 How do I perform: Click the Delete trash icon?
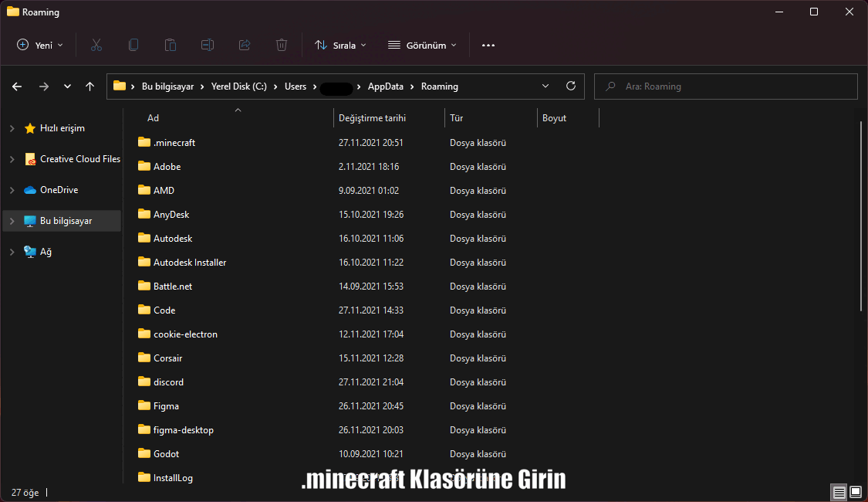tap(282, 45)
